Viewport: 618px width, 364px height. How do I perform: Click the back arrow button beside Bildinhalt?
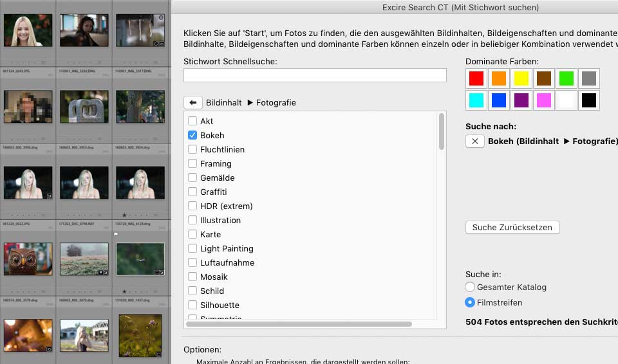click(x=192, y=103)
